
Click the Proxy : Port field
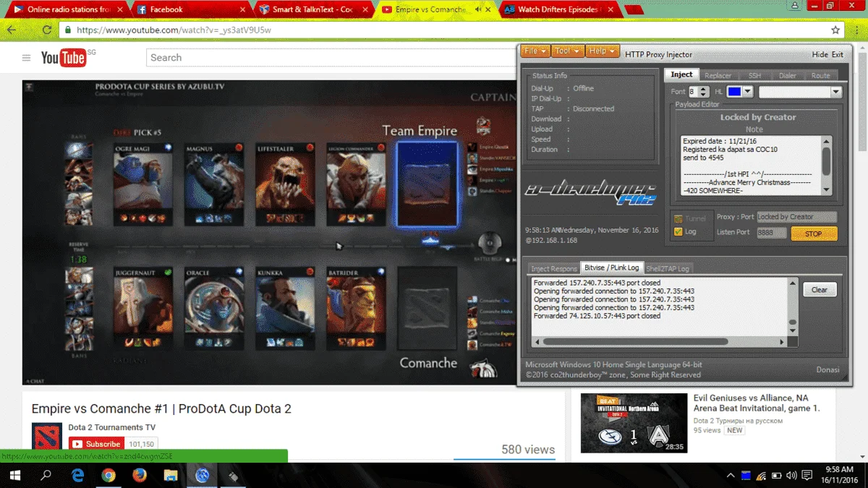[796, 217]
